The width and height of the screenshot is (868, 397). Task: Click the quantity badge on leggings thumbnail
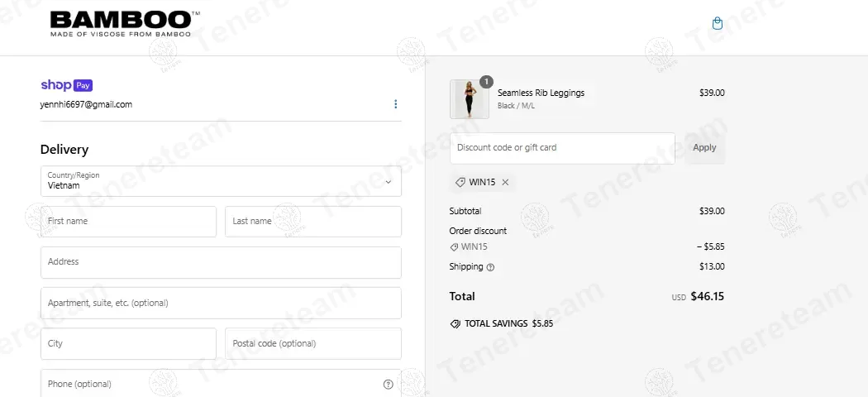pos(486,82)
